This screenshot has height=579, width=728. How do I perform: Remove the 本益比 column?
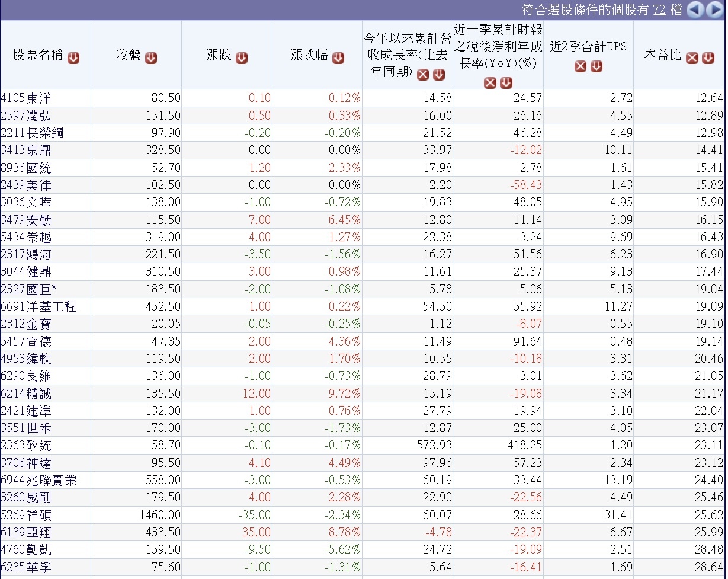(692, 57)
